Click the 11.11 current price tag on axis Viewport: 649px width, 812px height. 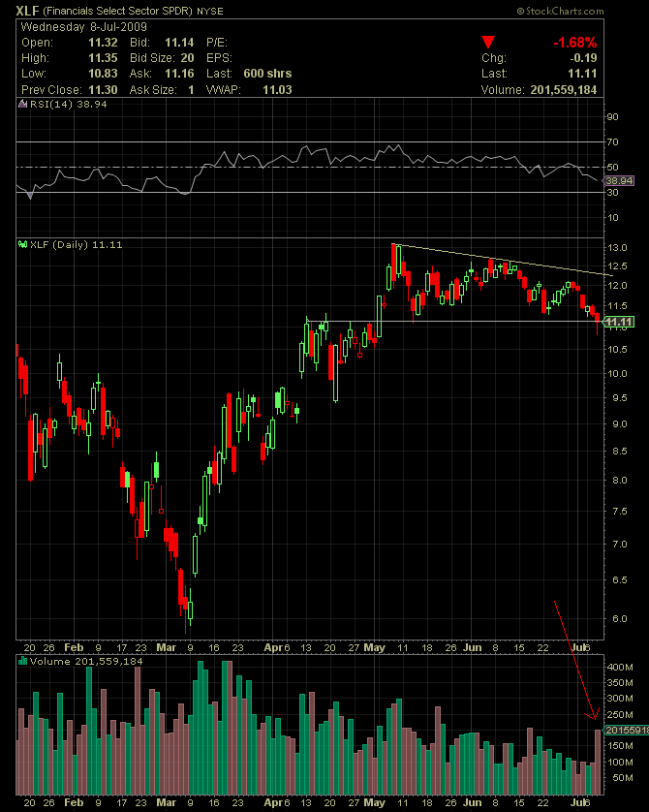tap(620, 322)
